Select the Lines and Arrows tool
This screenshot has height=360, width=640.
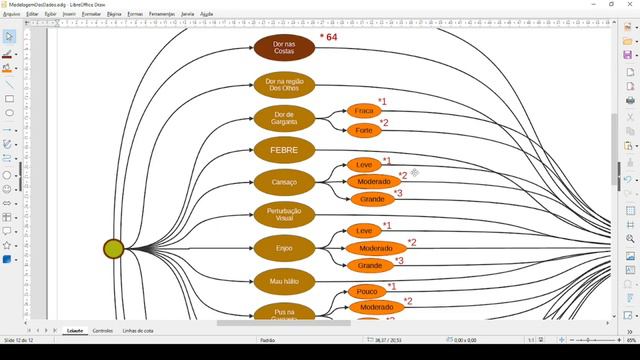(7, 130)
